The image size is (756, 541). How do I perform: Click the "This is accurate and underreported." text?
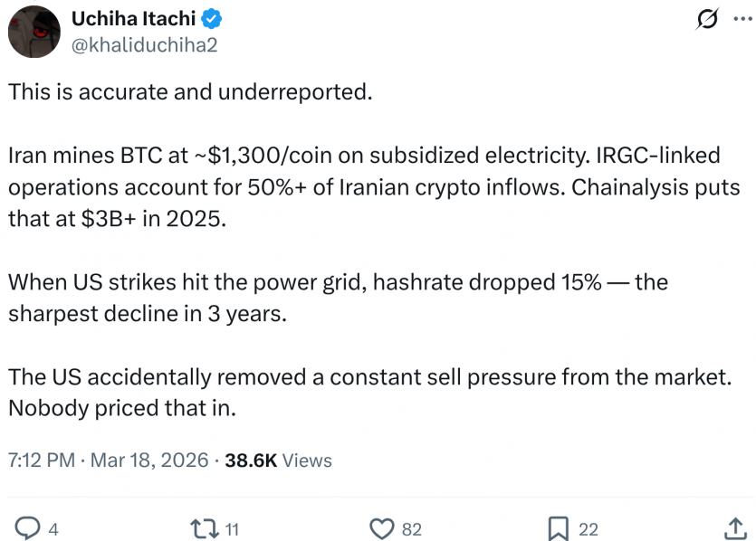pyautogui.click(x=190, y=93)
